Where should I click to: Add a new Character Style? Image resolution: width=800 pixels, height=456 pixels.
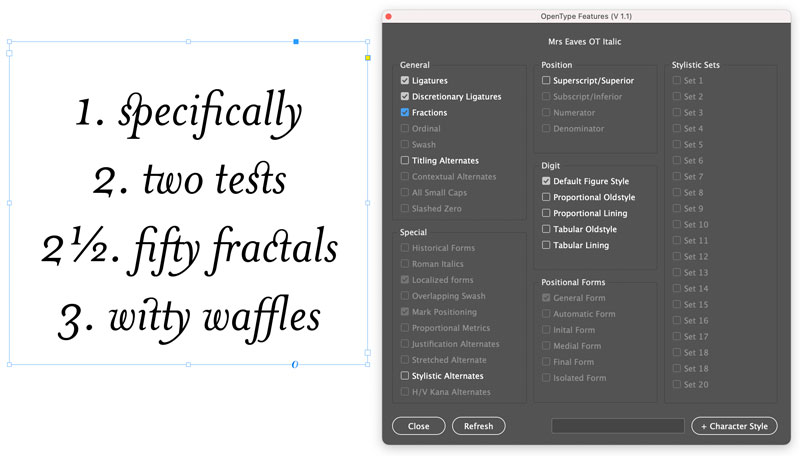tap(734, 426)
